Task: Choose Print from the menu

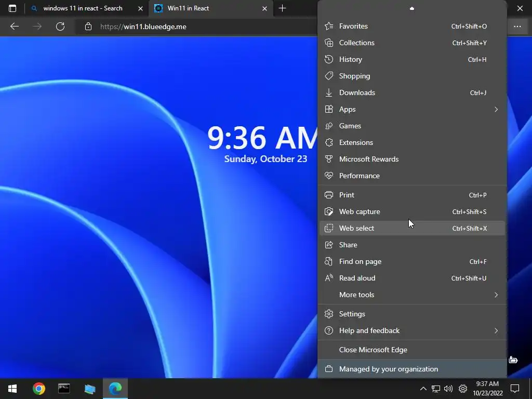Action: (x=412, y=195)
